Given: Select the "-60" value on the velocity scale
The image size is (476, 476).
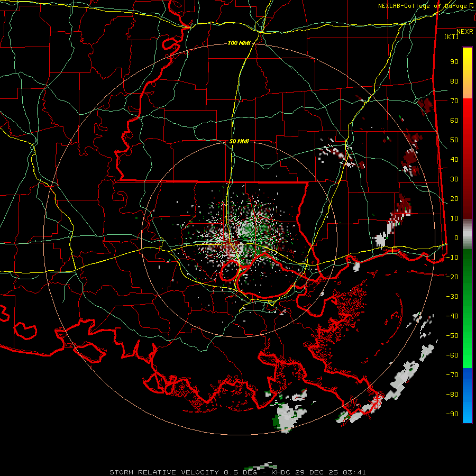Looking at the screenshot, I should tap(452, 355).
